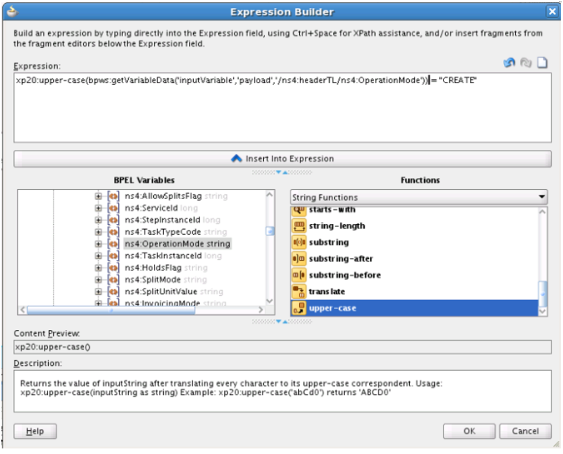Click scroll-down arrow of Functions list

coord(543,311)
